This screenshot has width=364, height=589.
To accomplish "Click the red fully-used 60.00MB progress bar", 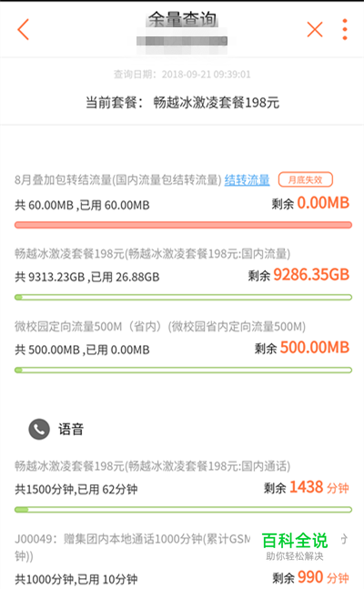I will coord(183,225).
